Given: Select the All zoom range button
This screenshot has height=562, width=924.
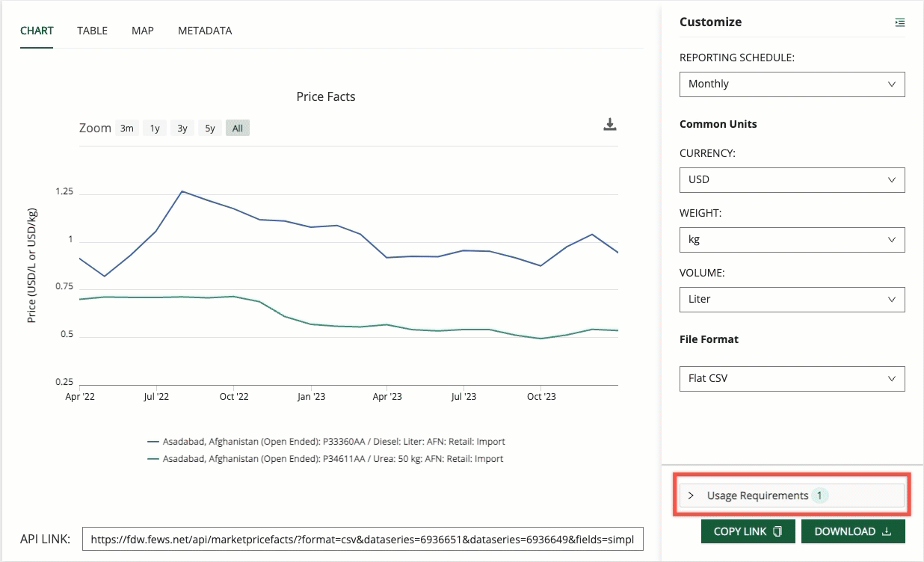Looking at the screenshot, I should (x=238, y=129).
